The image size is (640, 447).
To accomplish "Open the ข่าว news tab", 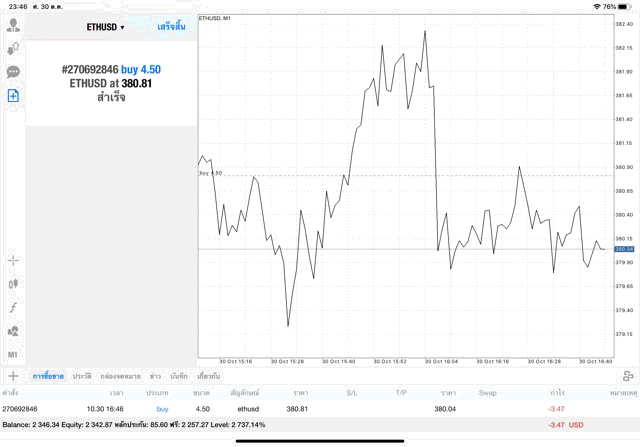I will click(x=155, y=376).
